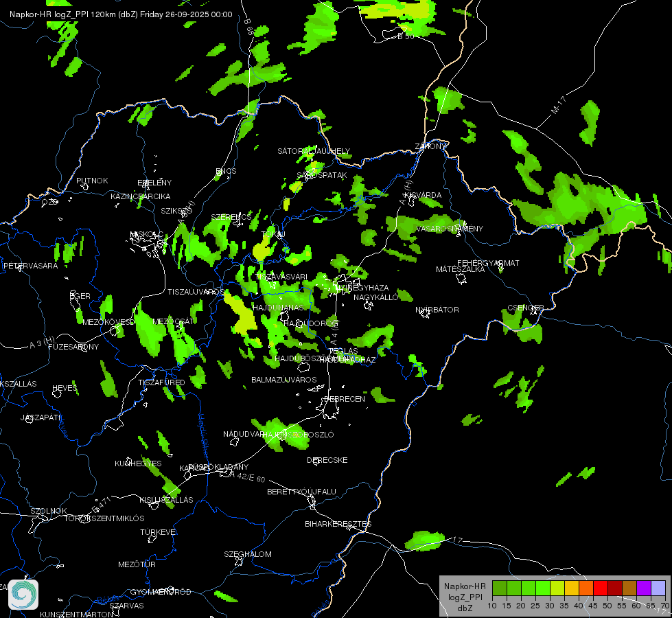The width and height of the screenshot is (672, 618).
Task: Click the FUZESABONY town label
Action: (73, 347)
